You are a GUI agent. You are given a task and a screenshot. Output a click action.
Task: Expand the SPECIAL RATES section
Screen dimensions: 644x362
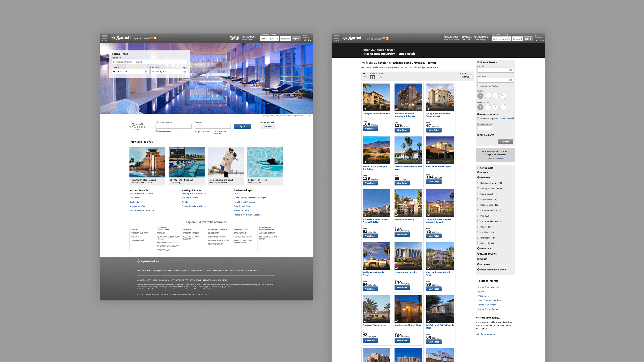(x=478, y=135)
